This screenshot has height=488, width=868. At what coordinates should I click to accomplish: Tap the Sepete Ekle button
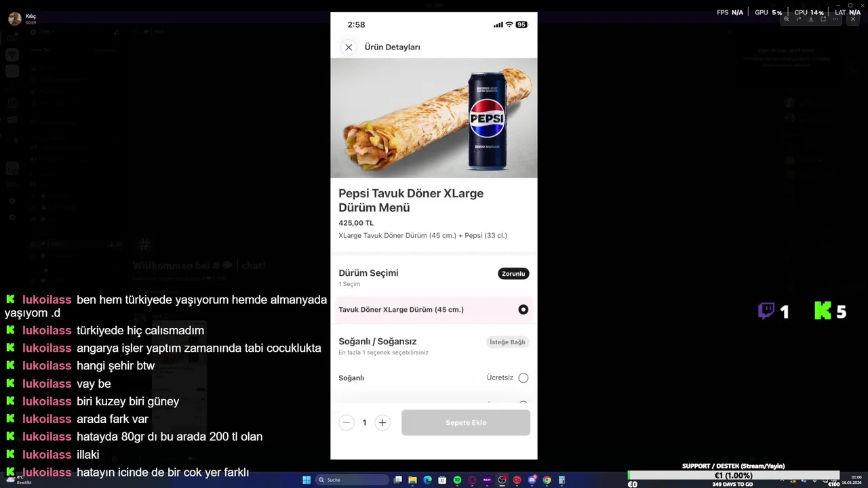[x=466, y=423]
